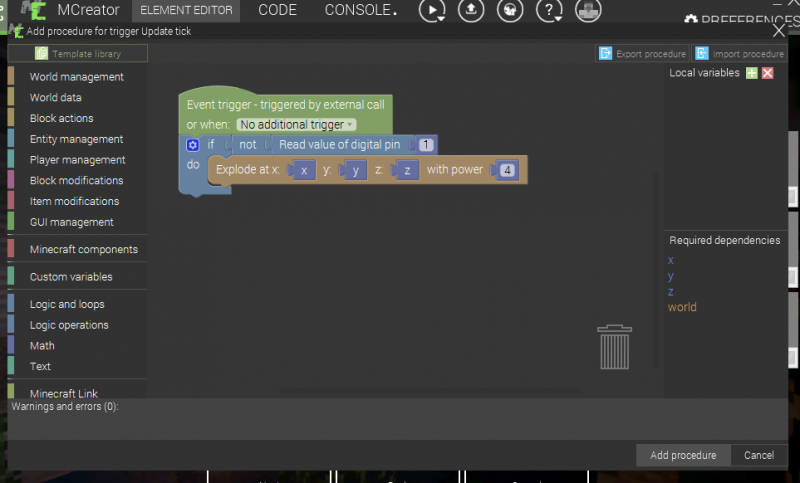Switch to Element Editor tab
Image resolution: width=800 pixels, height=483 pixels.
pyautogui.click(x=186, y=10)
